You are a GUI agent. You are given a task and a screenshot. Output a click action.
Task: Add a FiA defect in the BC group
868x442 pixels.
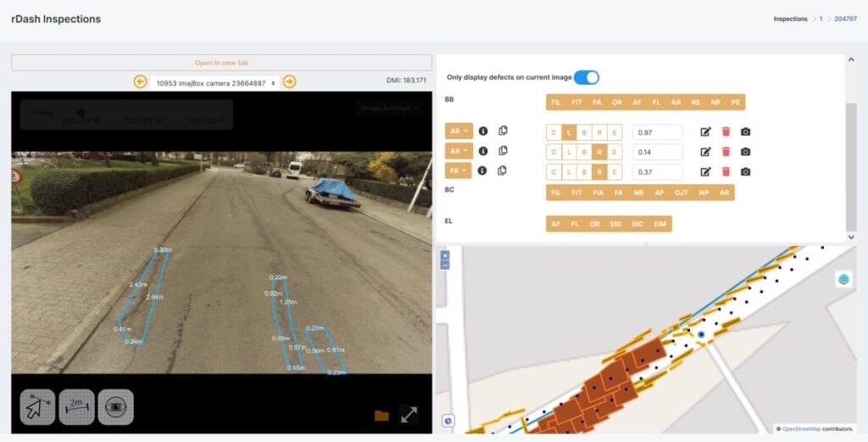(x=598, y=193)
